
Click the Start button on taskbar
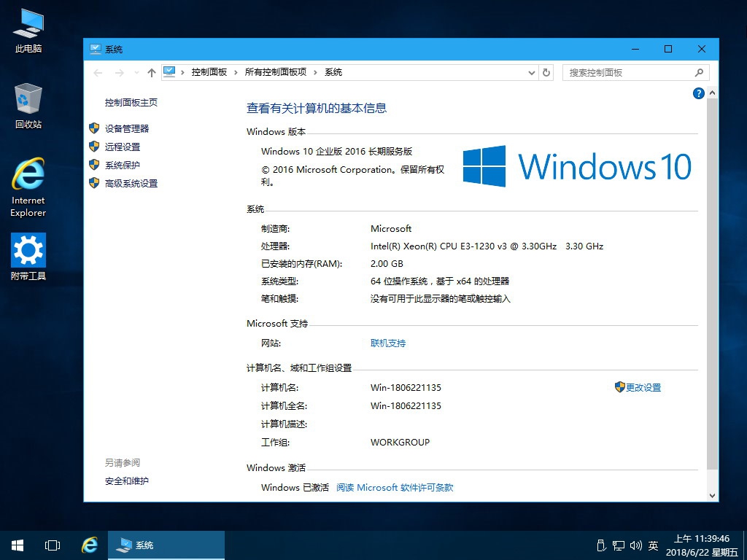(18, 545)
